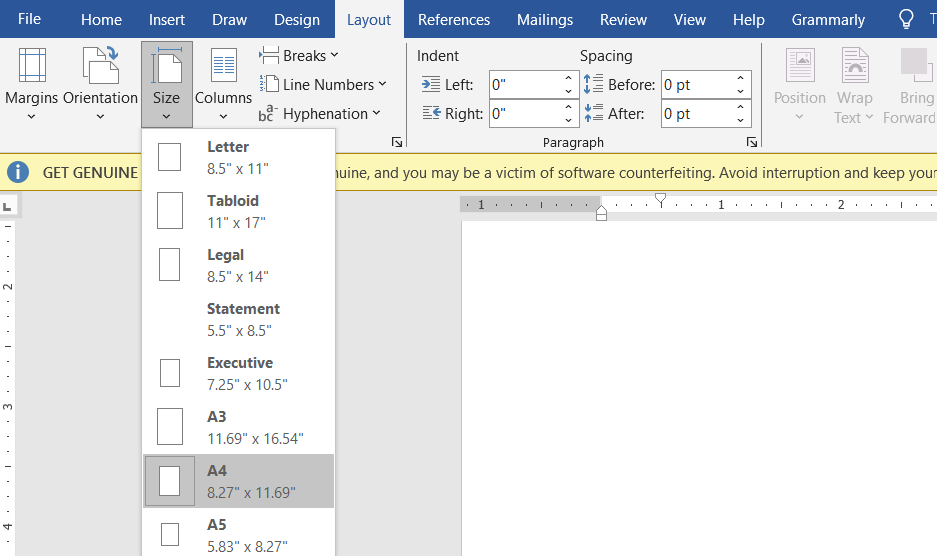Image resolution: width=937 pixels, height=556 pixels.
Task: Click the first line indent ruler marker
Action: pos(660,200)
